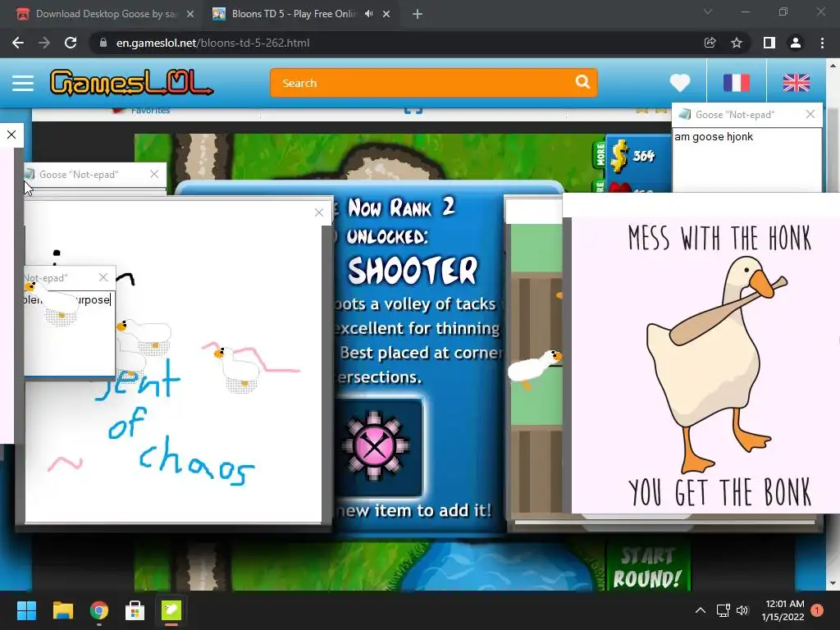Close the Download Desktop Goose tab
This screenshot has height=630, width=840.
tap(190, 14)
